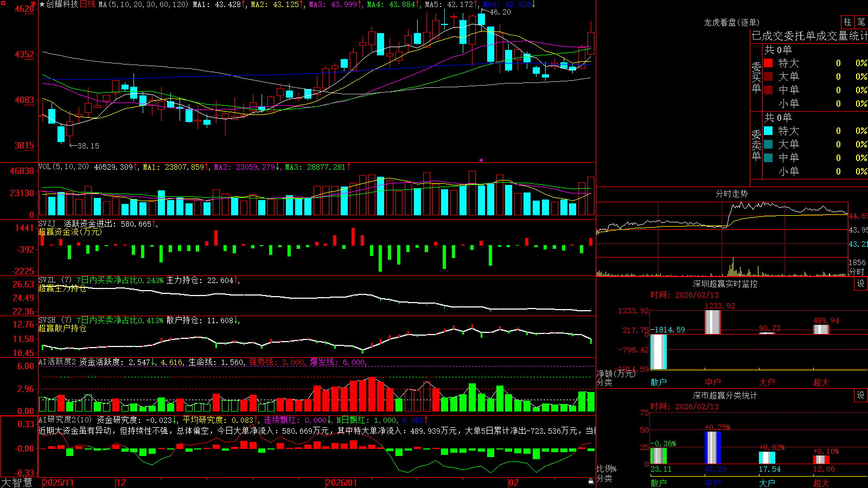Click the lock icon at the chart bottom
Screen dimensions: 868x488
(x=591, y=481)
